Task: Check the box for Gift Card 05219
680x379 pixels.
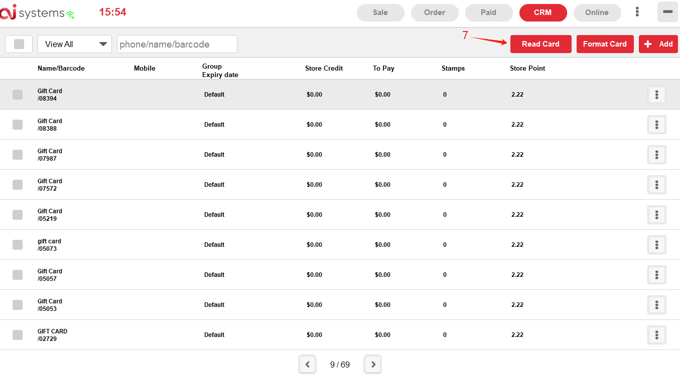Action: pyautogui.click(x=17, y=215)
